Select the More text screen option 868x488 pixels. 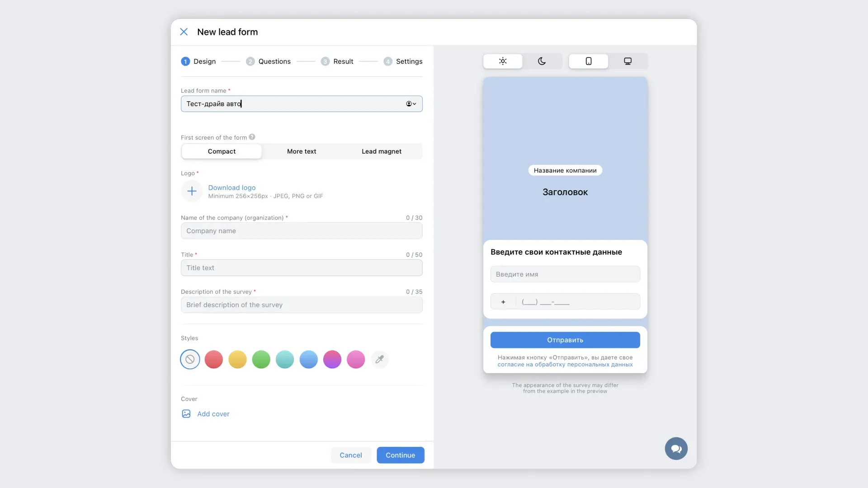(x=301, y=151)
